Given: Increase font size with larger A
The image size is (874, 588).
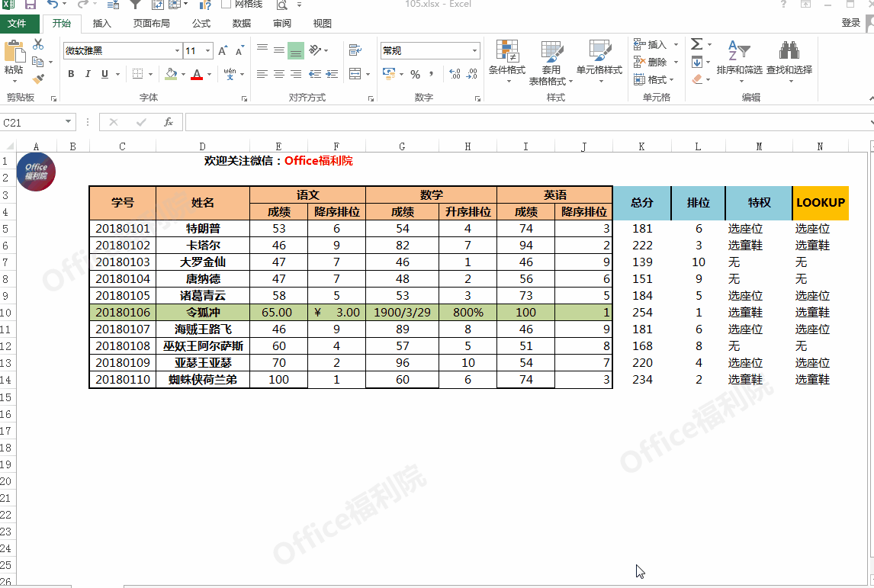Looking at the screenshot, I should point(223,51).
